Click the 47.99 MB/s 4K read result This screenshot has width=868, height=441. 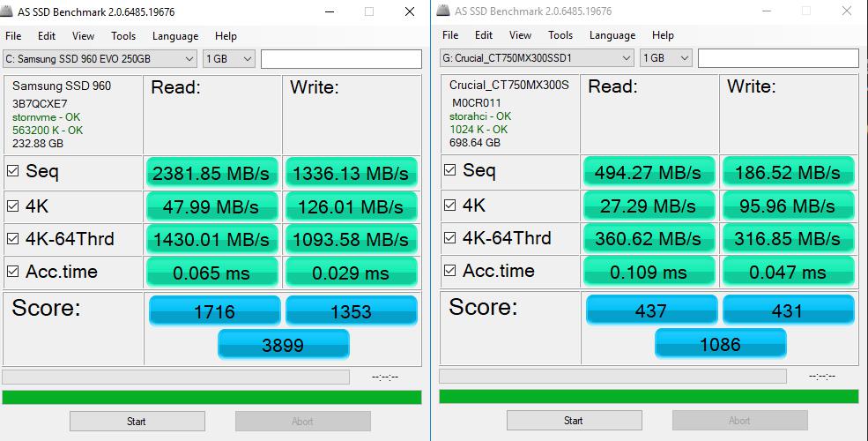coord(211,206)
